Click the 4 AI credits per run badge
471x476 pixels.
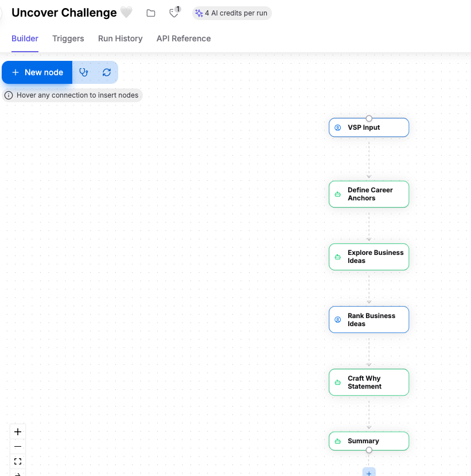pyautogui.click(x=232, y=13)
